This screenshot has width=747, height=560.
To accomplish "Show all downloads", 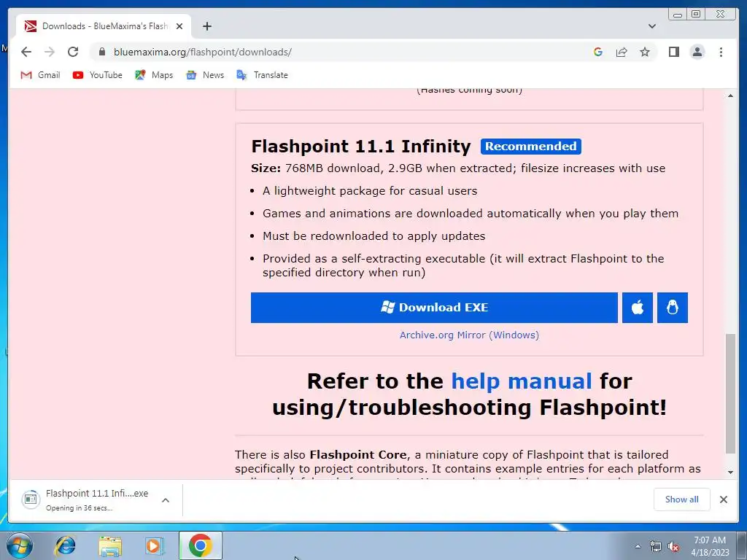I will (x=682, y=499).
